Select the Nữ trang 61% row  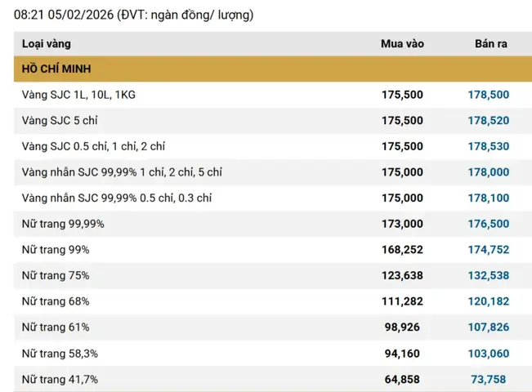pyautogui.click(x=273, y=327)
